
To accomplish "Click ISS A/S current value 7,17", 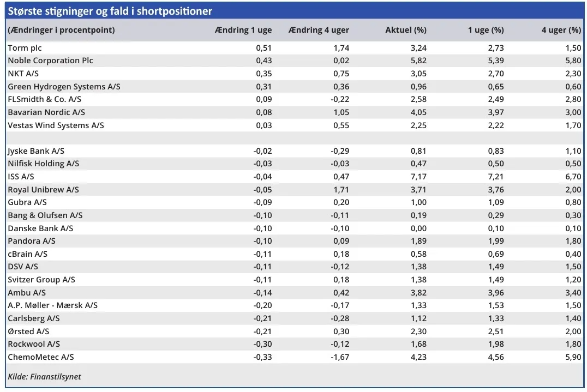I will (x=418, y=177).
